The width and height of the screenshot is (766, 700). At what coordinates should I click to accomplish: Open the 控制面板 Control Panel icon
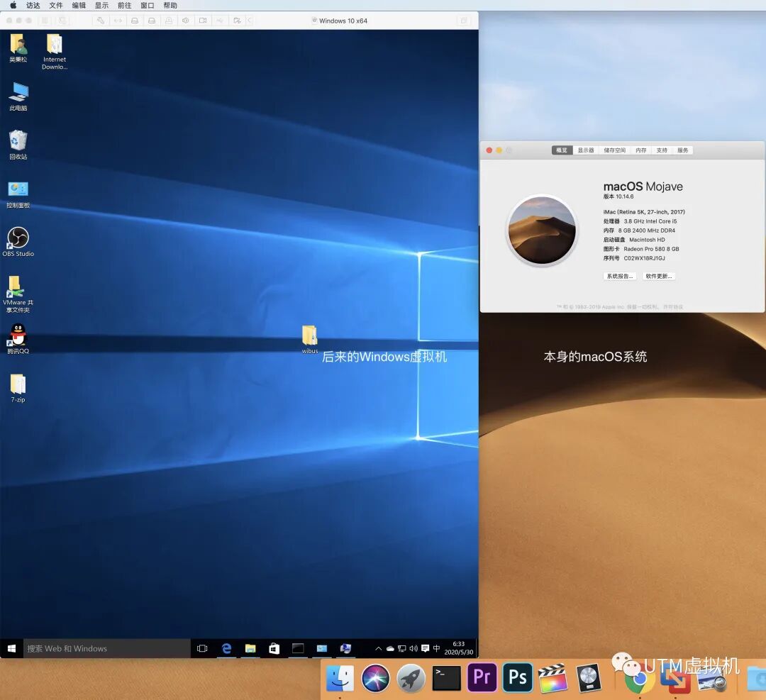18,194
